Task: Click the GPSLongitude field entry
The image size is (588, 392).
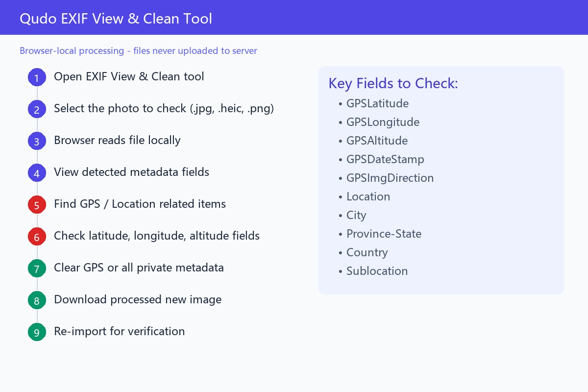Action: (x=379, y=122)
